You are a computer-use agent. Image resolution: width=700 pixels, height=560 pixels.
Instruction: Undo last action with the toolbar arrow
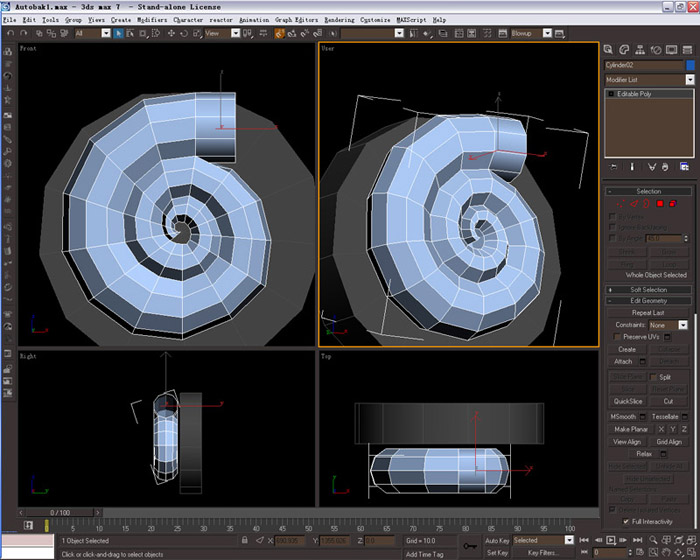11,33
